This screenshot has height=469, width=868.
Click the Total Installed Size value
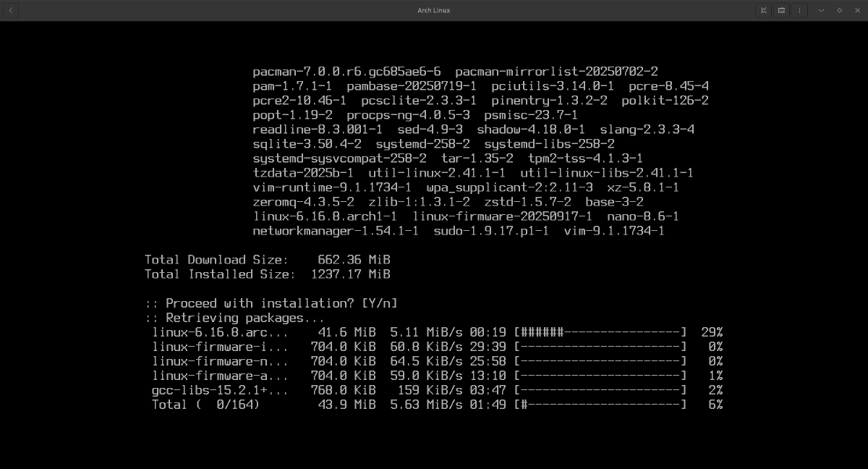pos(350,274)
